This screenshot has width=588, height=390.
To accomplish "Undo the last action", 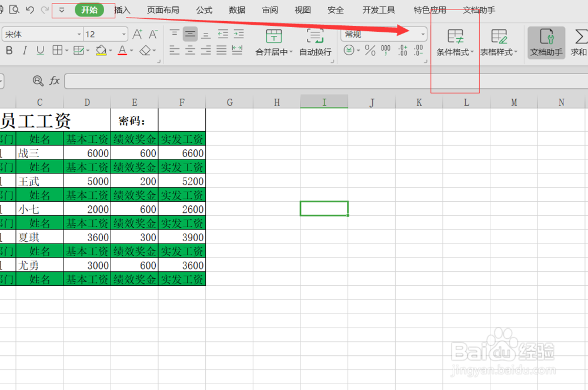I will click(x=30, y=10).
